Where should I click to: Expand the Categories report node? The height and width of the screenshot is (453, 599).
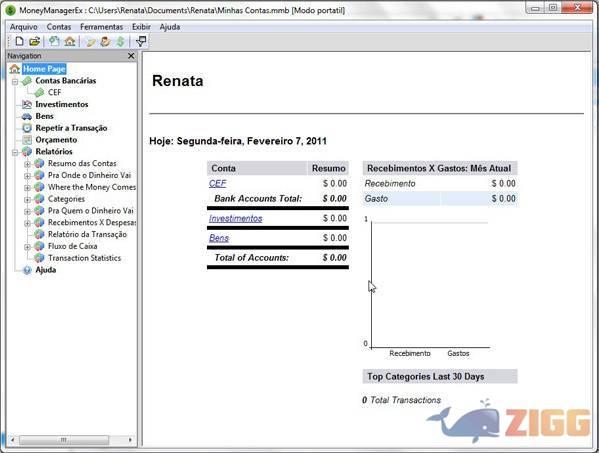coord(27,200)
